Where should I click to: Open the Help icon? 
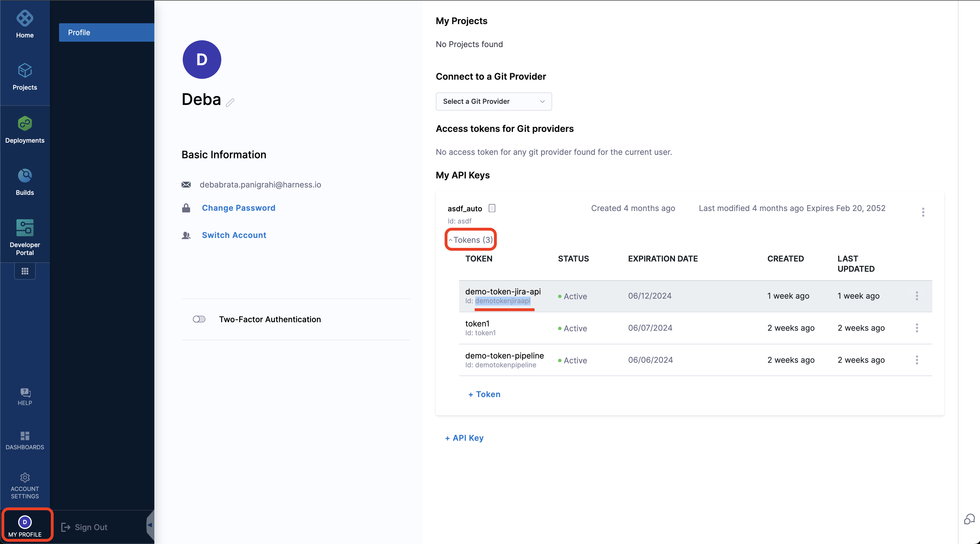[25, 396]
